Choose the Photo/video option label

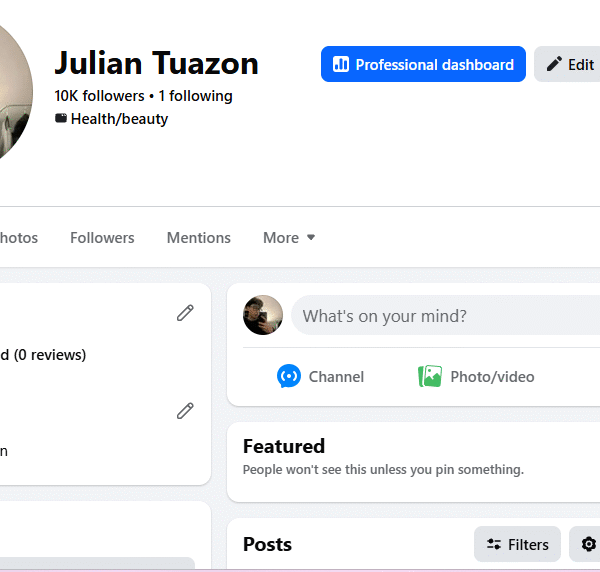click(x=492, y=377)
